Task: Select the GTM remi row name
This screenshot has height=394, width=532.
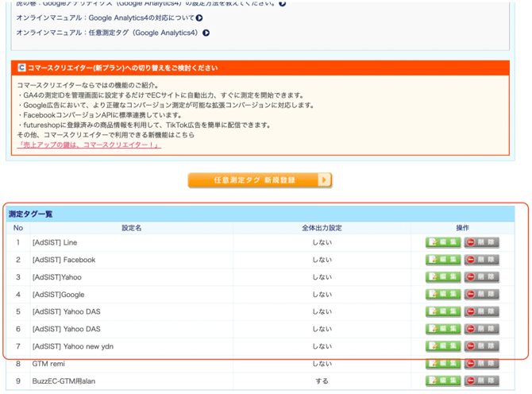Action: tap(48, 364)
